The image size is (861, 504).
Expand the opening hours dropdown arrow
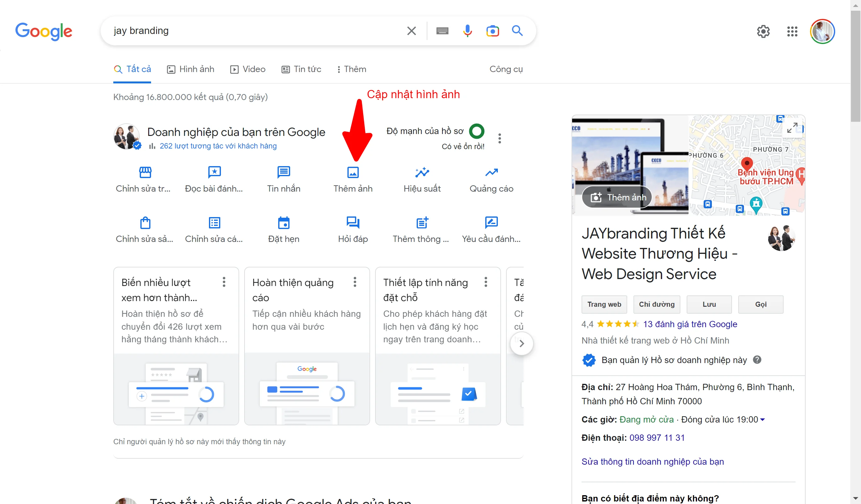(x=762, y=420)
